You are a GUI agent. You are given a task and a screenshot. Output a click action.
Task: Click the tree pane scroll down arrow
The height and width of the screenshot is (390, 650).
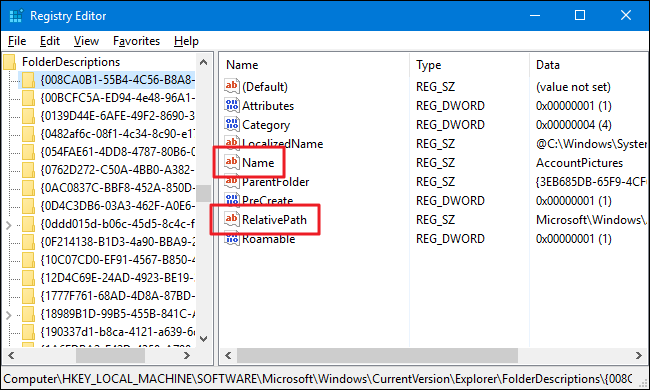tap(204, 339)
